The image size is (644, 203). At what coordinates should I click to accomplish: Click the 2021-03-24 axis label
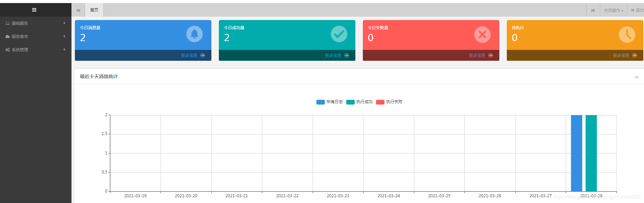[x=389, y=196]
